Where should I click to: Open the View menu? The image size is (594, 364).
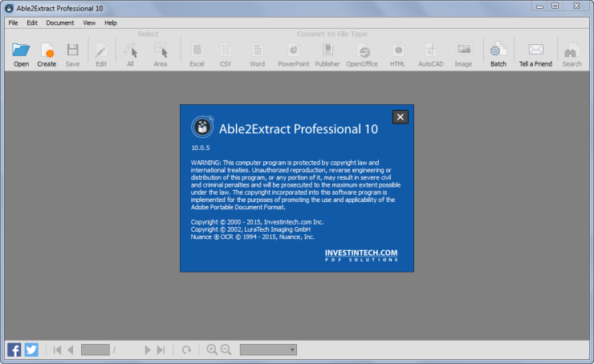pos(89,22)
